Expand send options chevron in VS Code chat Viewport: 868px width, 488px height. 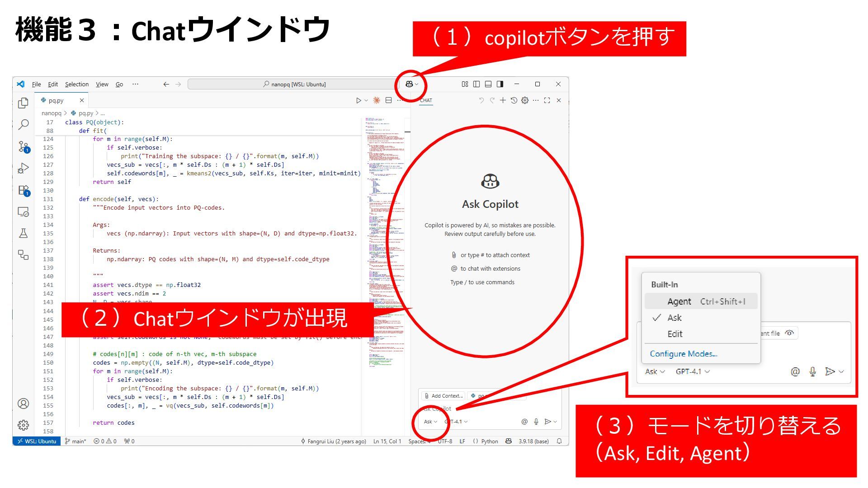coord(555,422)
